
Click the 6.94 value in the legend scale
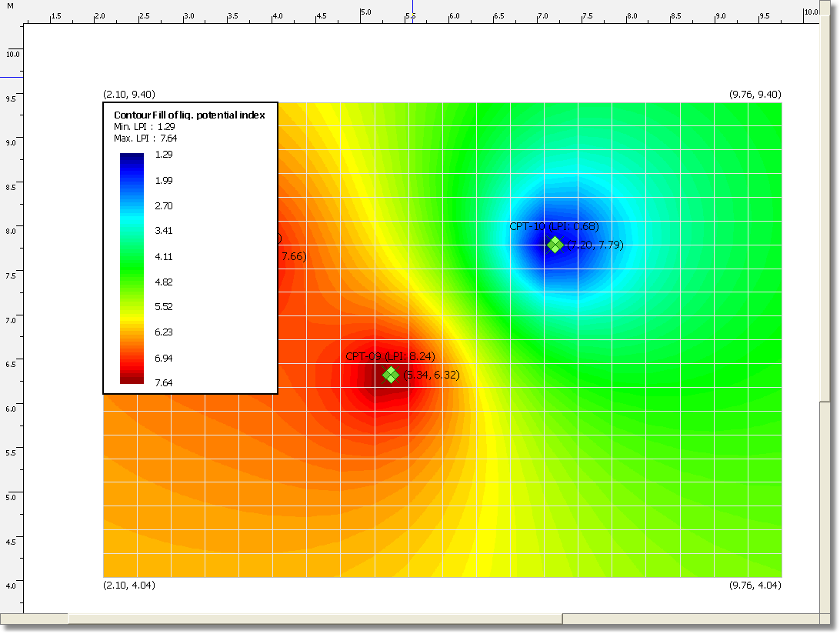point(164,358)
